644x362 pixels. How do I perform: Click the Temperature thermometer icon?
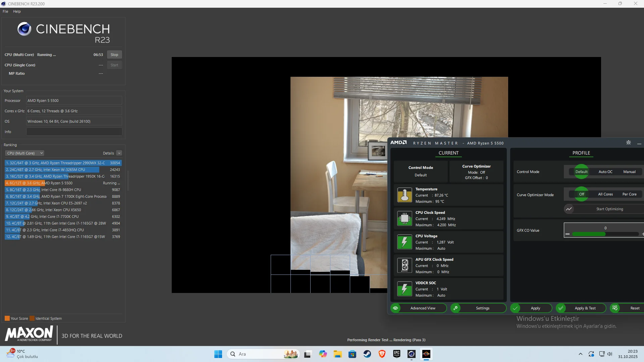tap(405, 195)
